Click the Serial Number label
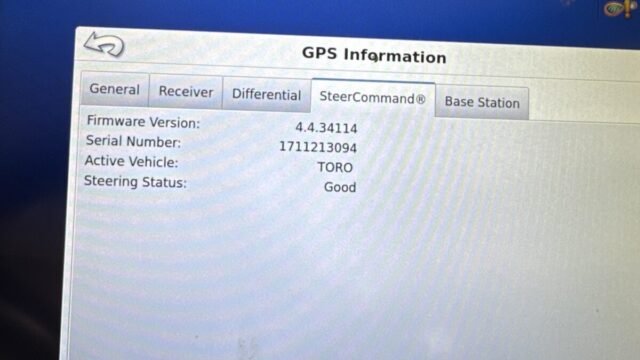Image resolution: width=640 pixels, height=360 pixels. (x=133, y=141)
